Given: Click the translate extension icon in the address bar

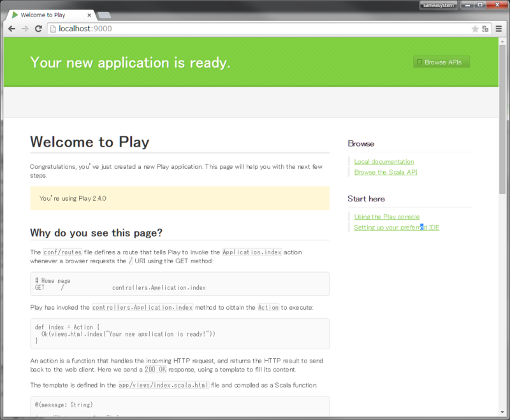Looking at the screenshot, I should 485,29.
